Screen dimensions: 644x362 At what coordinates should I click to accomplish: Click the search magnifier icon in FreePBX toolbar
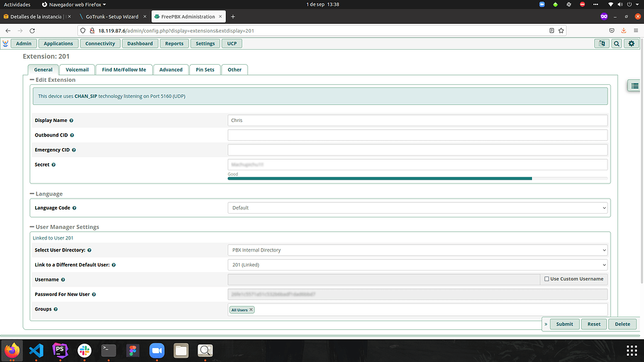click(x=616, y=43)
